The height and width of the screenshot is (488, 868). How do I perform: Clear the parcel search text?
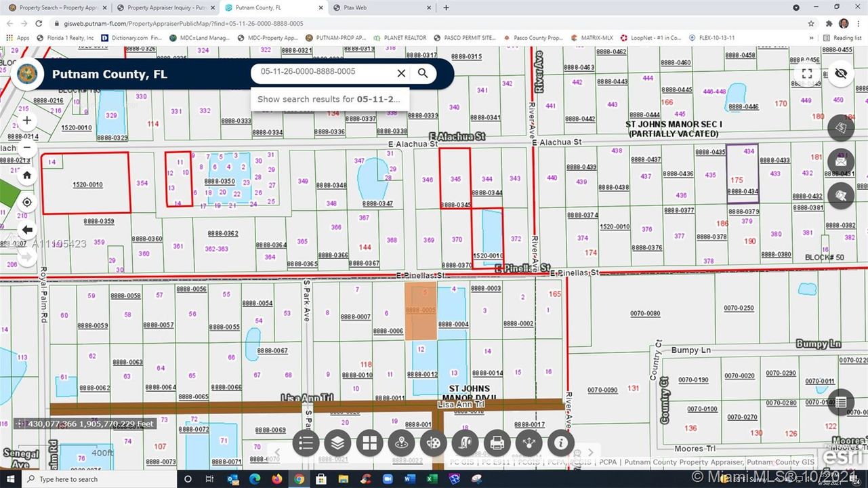click(x=401, y=73)
